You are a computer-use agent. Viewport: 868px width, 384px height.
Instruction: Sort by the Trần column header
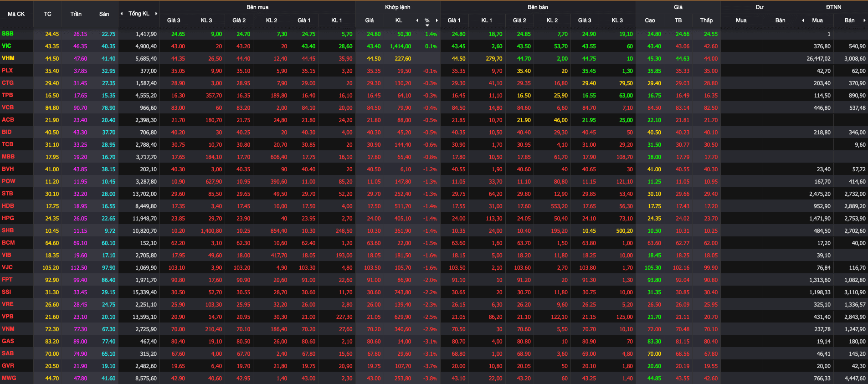76,14
